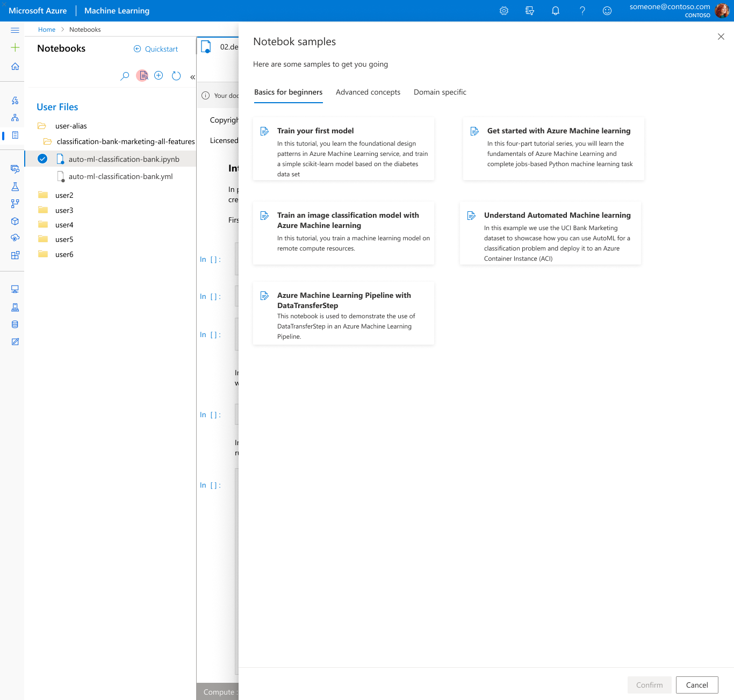
Task: Open Automated ML in left sidebar
Action: pos(15,101)
